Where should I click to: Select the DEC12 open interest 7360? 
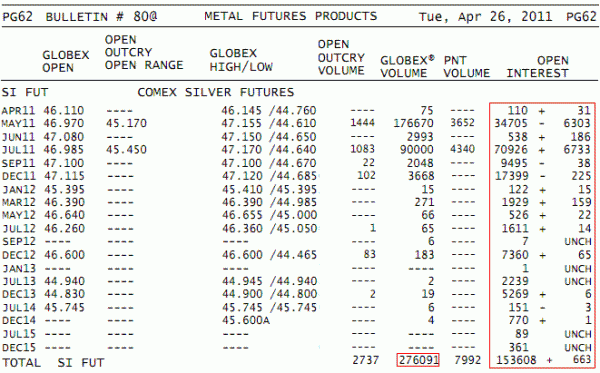coord(515,255)
